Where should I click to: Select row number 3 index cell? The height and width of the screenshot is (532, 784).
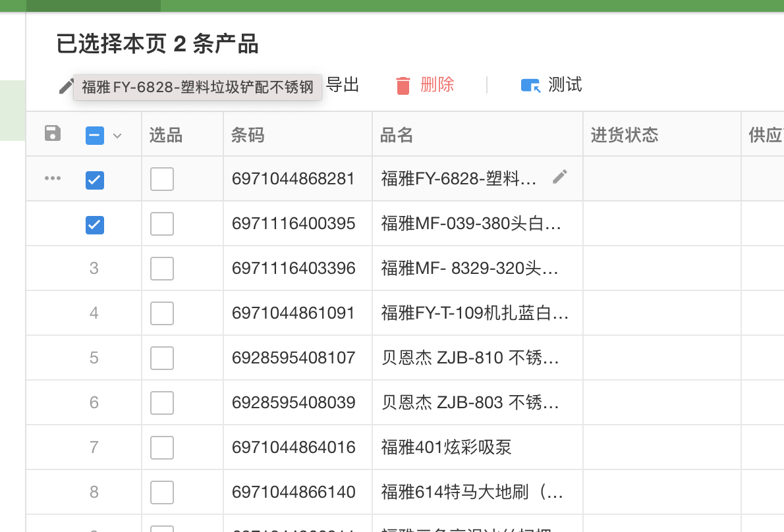(94, 269)
